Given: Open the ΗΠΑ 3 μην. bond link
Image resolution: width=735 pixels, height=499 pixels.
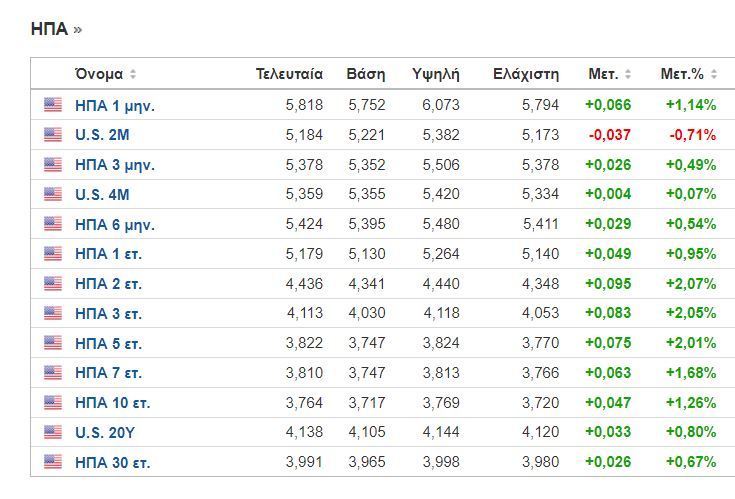Looking at the screenshot, I should [114, 165].
